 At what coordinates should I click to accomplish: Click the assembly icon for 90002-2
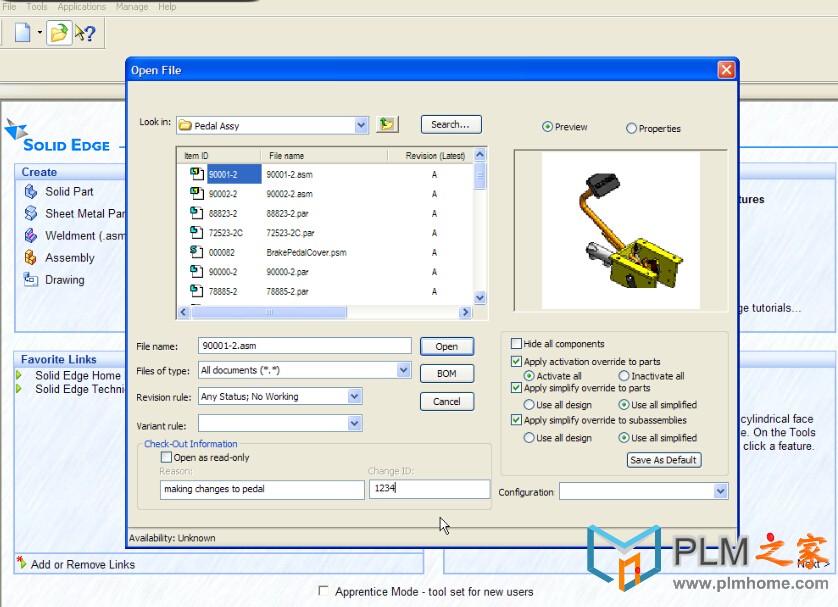click(197, 193)
